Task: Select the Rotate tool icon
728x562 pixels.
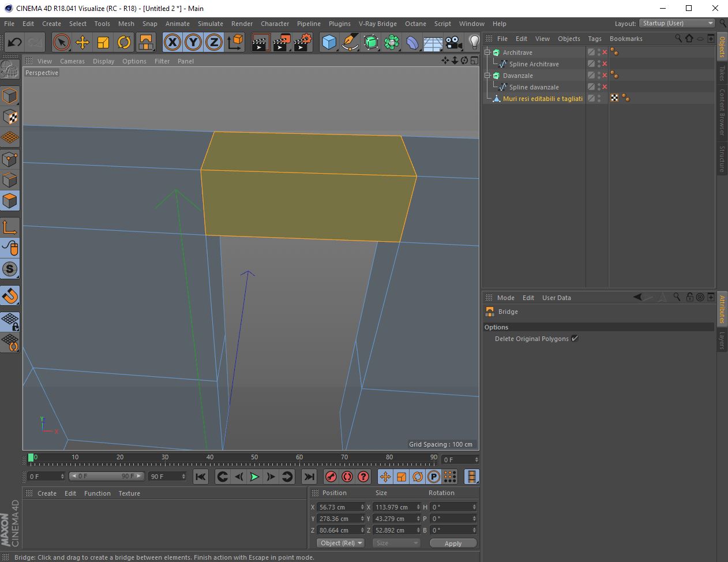Action: tap(123, 42)
